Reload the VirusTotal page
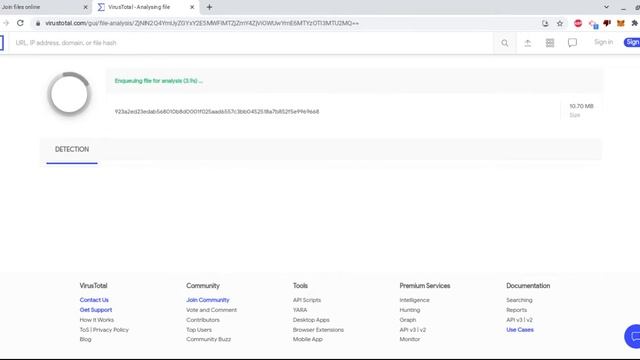Viewport: 640px width, 360px height. [x=20, y=23]
